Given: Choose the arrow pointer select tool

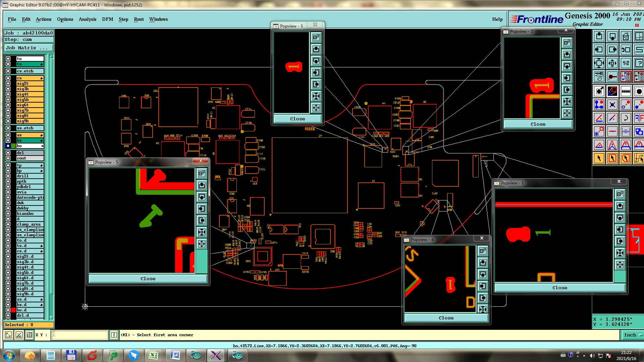Looking at the screenshot, I should point(599,158).
